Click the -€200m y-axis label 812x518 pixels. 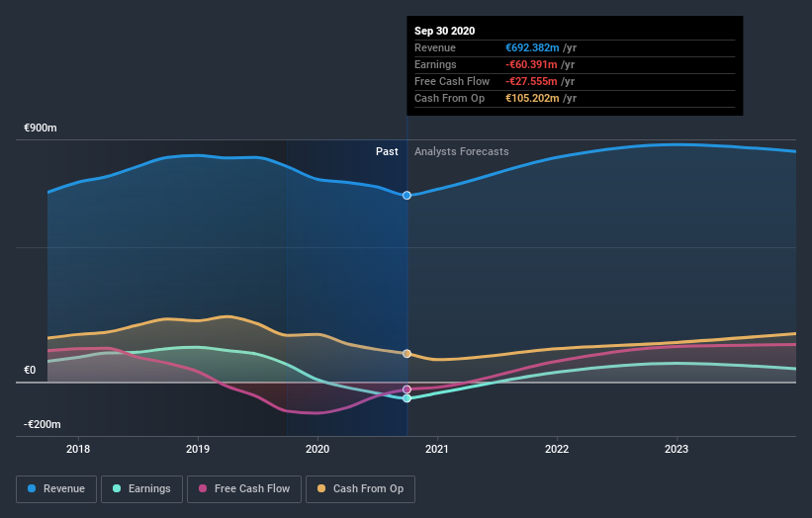[x=42, y=424]
